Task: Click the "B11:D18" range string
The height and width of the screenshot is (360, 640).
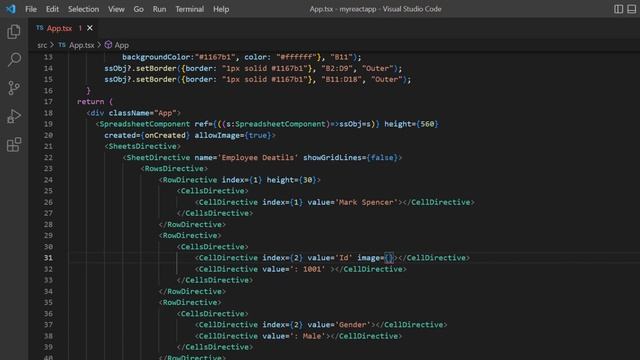Action: coord(342,79)
